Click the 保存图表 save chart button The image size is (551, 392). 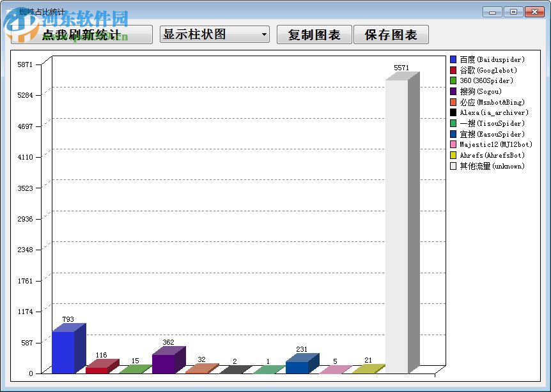click(391, 34)
